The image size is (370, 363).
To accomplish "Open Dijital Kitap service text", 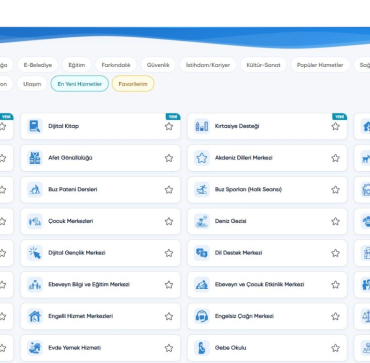I will click(x=64, y=126).
